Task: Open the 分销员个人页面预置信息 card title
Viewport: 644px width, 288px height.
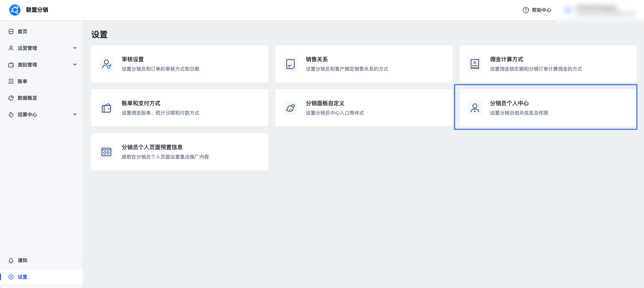Action: [152, 147]
